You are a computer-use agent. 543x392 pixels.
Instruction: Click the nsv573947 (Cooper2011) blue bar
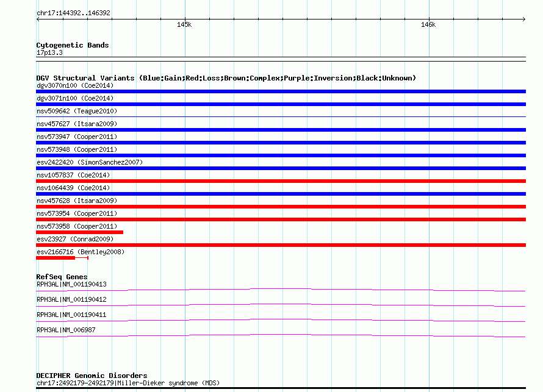(x=281, y=143)
